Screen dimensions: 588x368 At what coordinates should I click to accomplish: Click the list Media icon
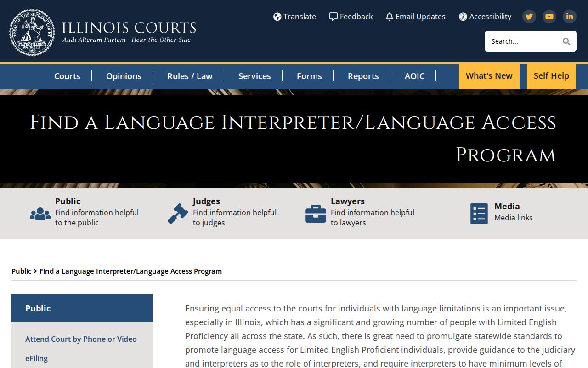(x=479, y=213)
